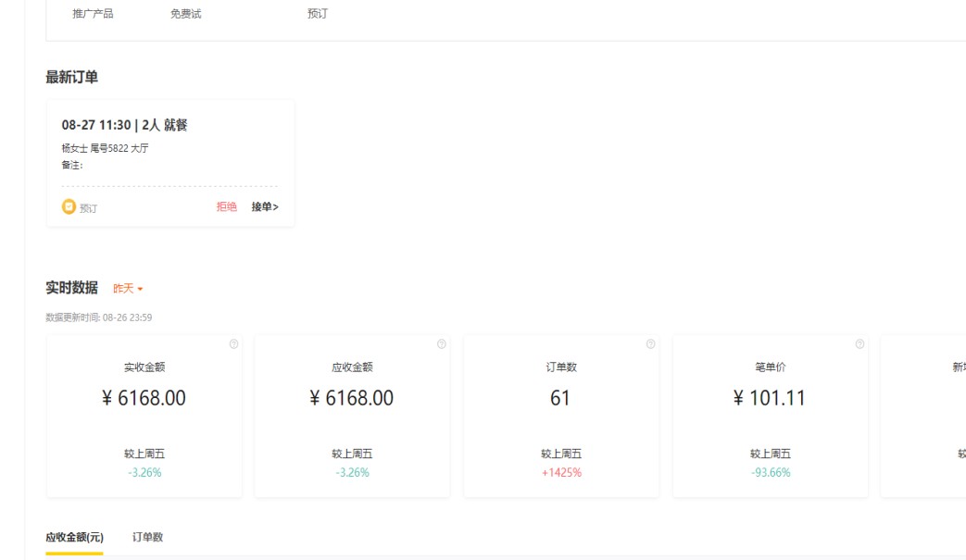Open order titled 08-27 11:30 2人 就餐
The height and width of the screenshot is (560, 966).
pyautogui.click(x=125, y=125)
